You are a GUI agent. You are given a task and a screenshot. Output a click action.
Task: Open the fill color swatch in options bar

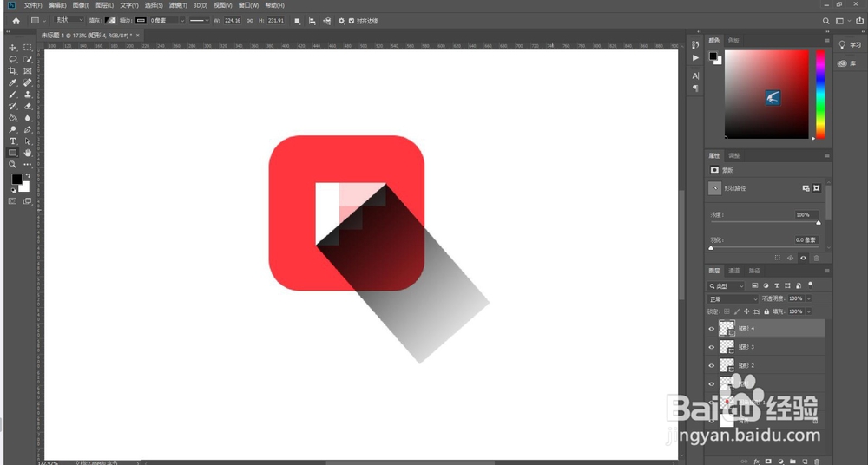pyautogui.click(x=111, y=21)
